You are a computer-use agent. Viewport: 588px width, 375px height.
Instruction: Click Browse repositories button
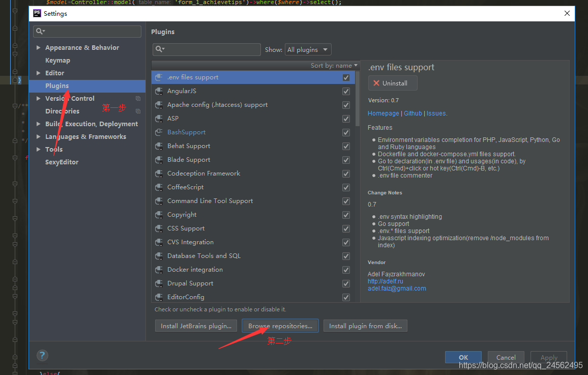[280, 326]
